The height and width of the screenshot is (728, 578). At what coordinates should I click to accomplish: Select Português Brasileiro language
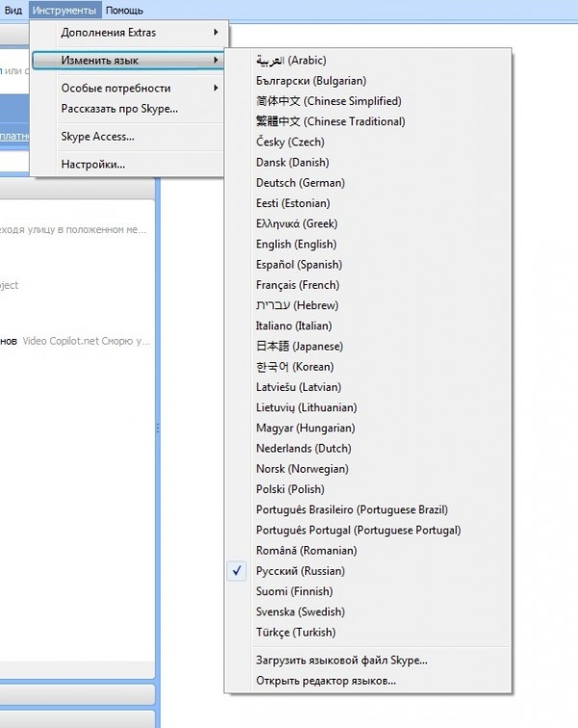368,509
